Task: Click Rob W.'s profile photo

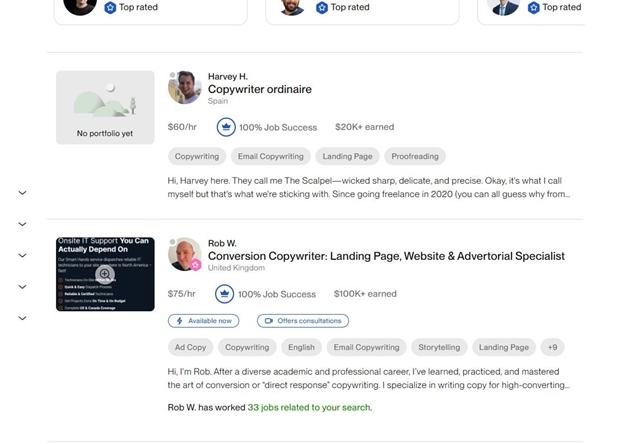Action: tap(185, 254)
